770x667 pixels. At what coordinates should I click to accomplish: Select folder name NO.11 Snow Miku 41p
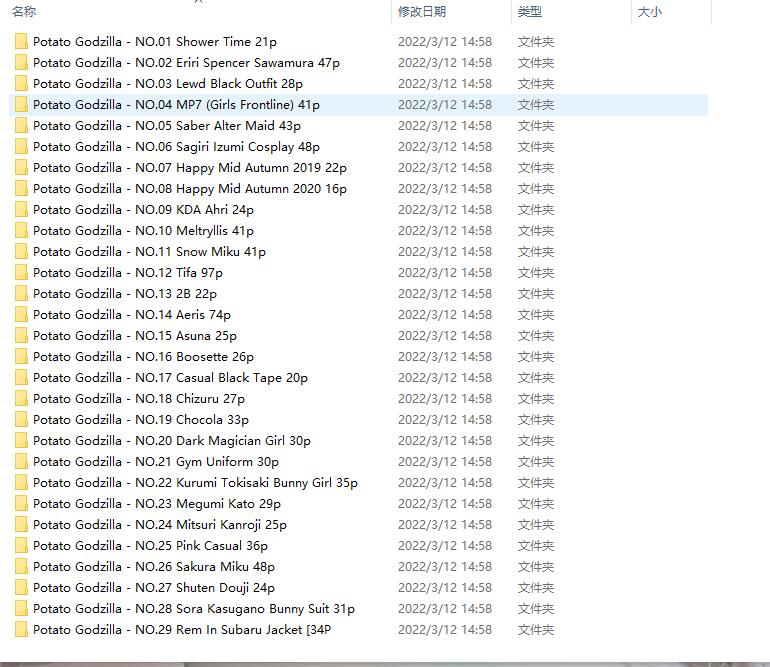pyautogui.click(x=149, y=251)
